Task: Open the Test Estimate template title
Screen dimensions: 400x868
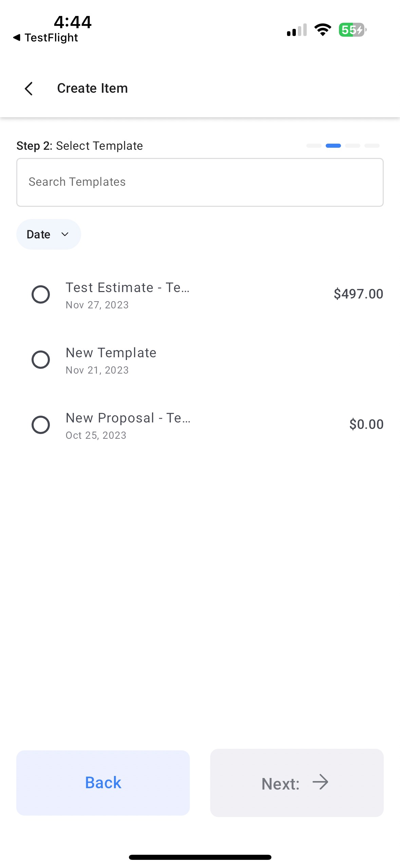Action: coord(128,288)
